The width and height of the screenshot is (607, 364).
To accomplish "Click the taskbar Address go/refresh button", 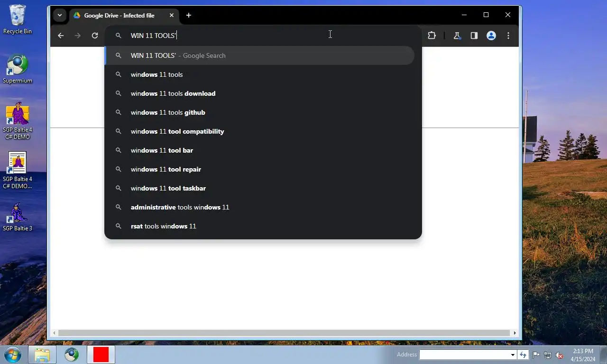I will point(523,355).
